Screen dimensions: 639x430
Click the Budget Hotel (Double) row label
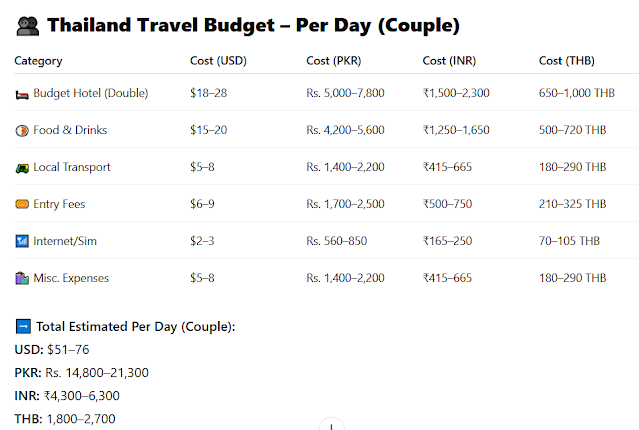pyautogui.click(x=90, y=93)
